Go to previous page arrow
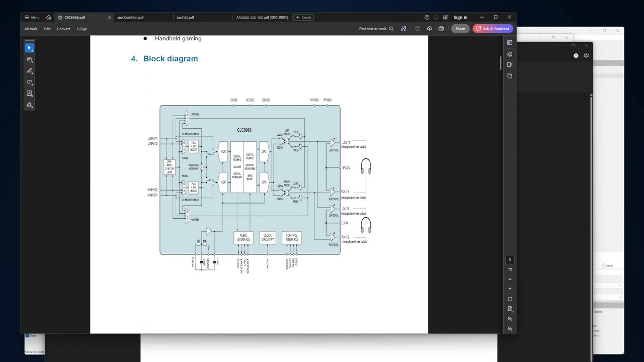This screenshot has height=362, width=644. click(510, 279)
